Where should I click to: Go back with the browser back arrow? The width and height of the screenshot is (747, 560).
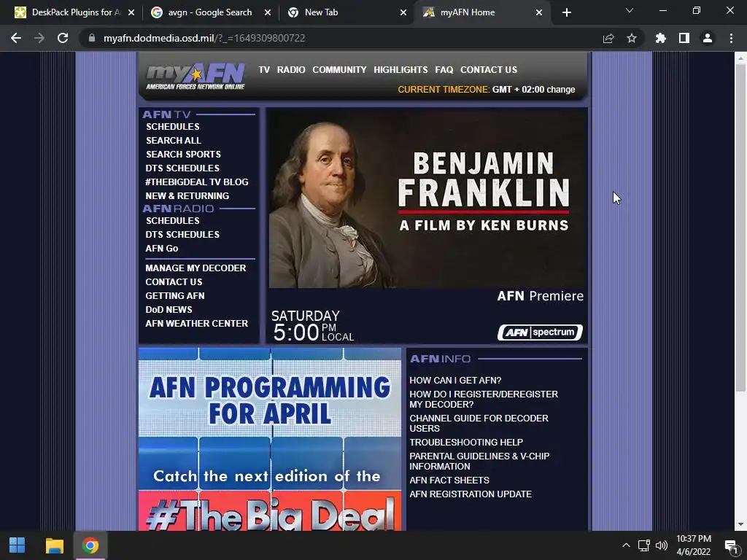(16, 38)
